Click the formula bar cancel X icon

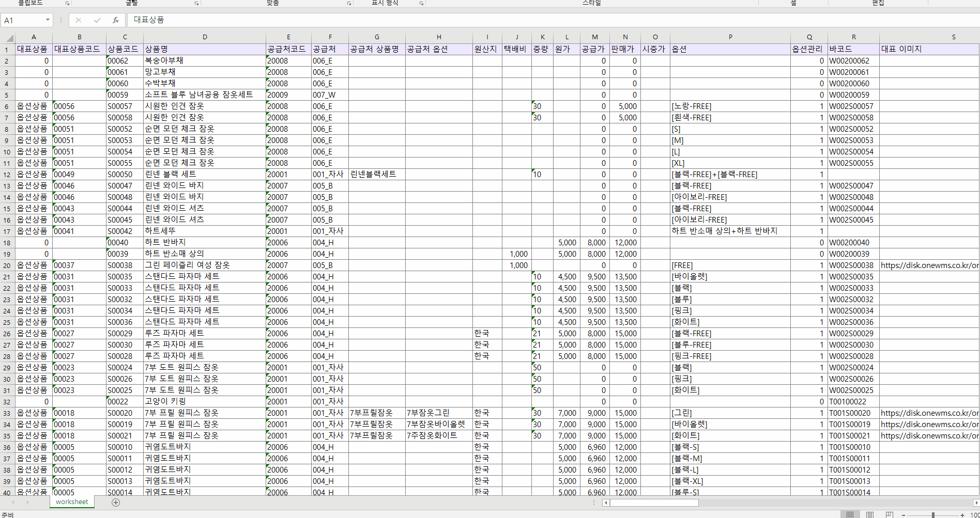pyautogui.click(x=79, y=20)
